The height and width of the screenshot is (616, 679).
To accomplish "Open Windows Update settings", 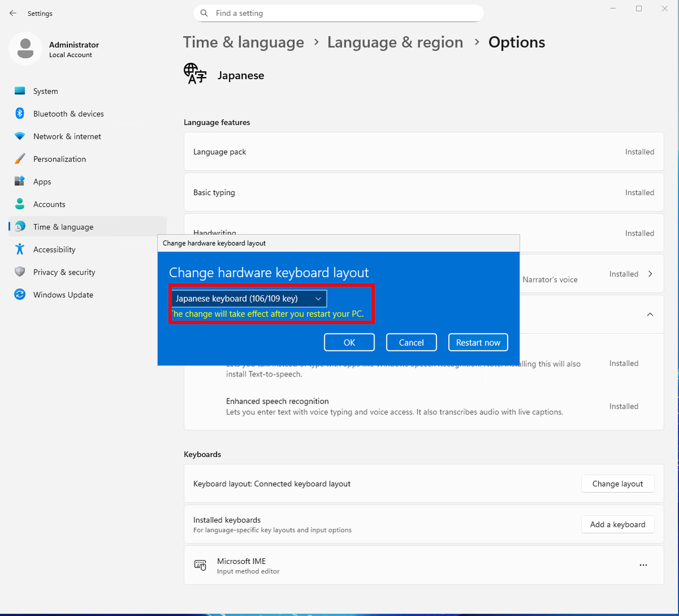I will pos(20,294).
